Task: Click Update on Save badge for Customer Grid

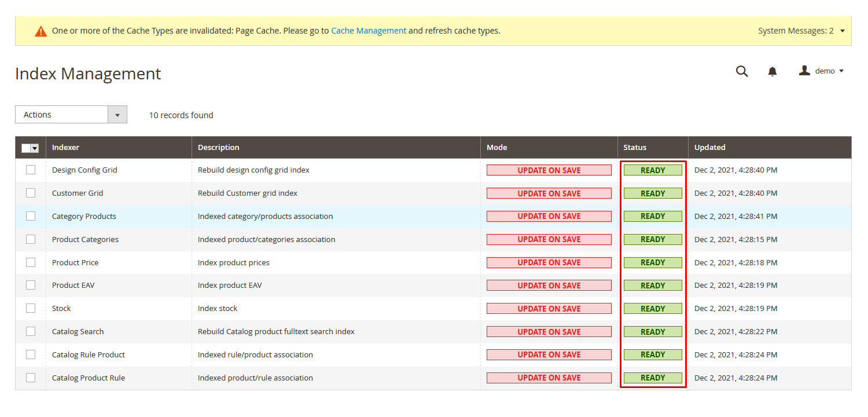Action: (549, 193)
